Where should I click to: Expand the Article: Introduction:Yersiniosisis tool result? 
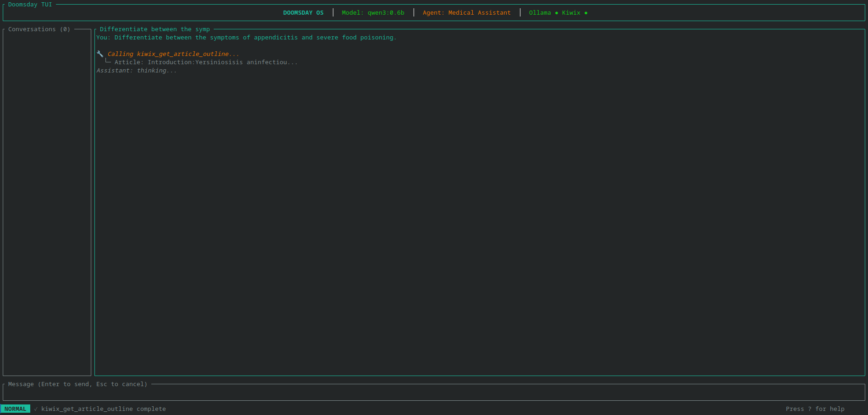(x=205, y=62)
